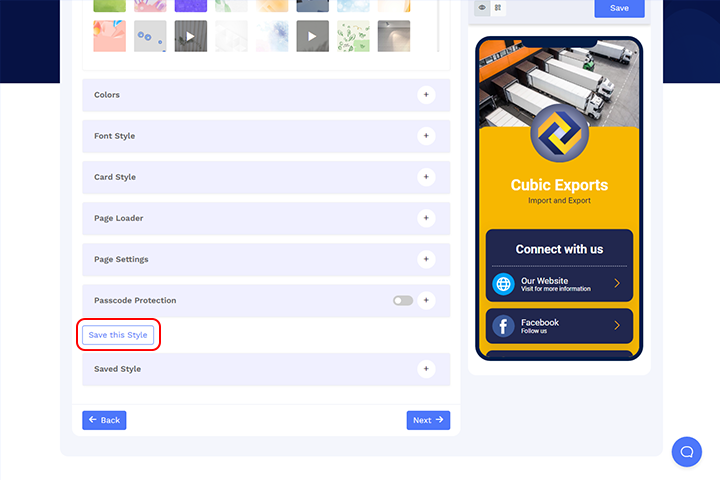Viewport: 720px width, 480px height.
Task: Click the globe icon for Our Website
Action: [503, 284]
